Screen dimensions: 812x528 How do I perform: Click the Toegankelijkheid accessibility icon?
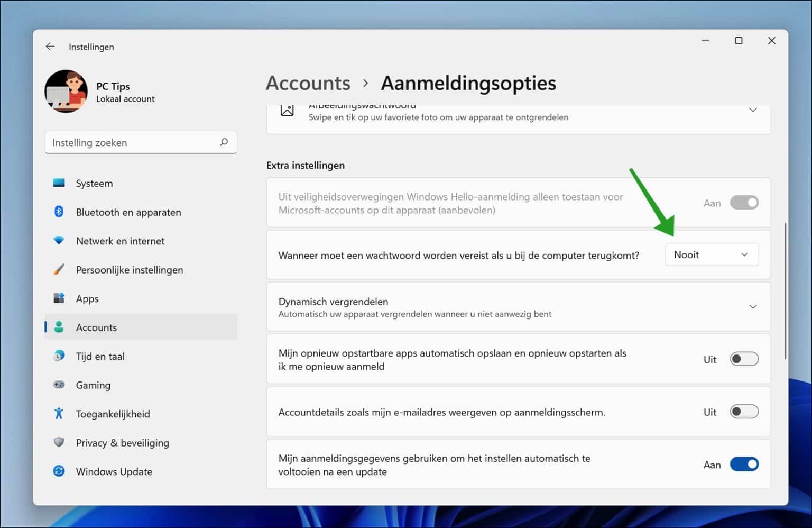60,414
